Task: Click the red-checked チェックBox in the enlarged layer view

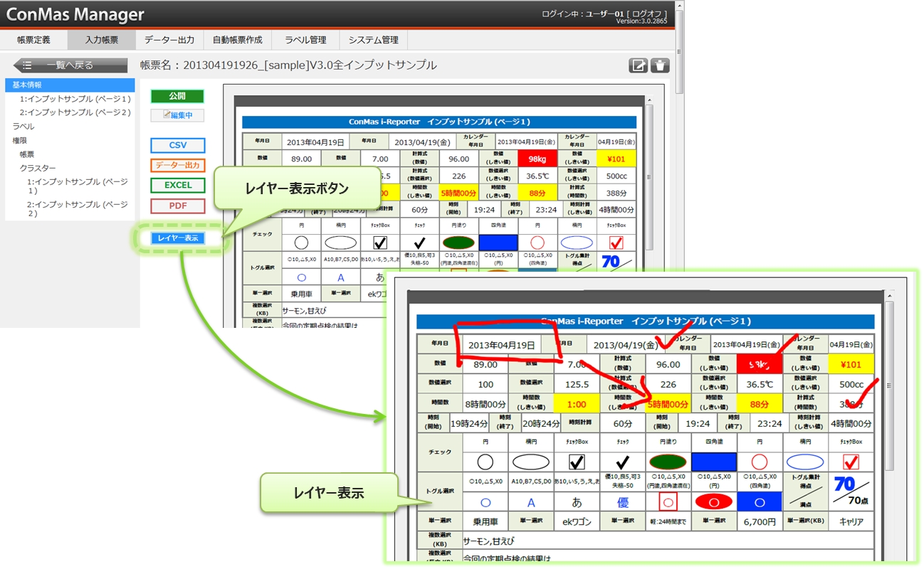Action: click(851, 462)
